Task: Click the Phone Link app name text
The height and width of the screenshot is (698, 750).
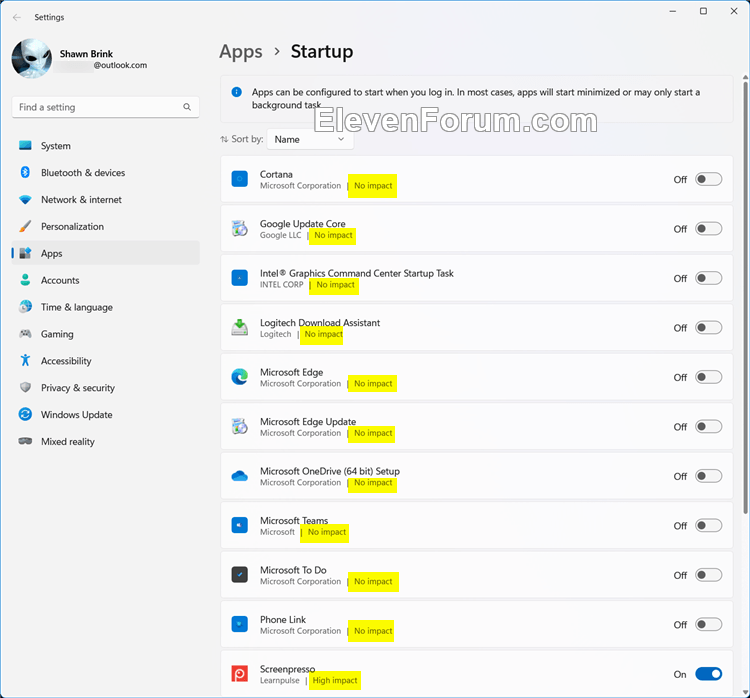Action: click(283, 619)
